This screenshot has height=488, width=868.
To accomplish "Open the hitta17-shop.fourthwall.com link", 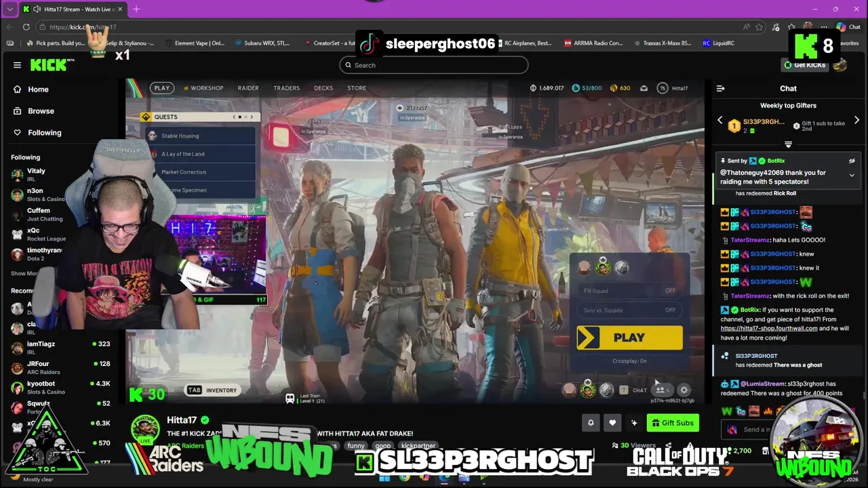I will point(769,329).
